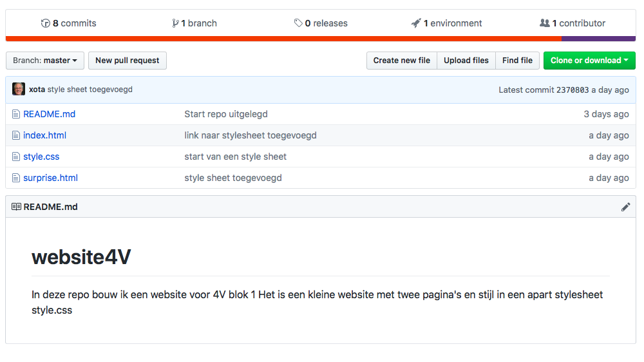Click file icon beside README.md row
Image resolution: width=644 pixels, height=362 pixels.
[x=16, y=114]
